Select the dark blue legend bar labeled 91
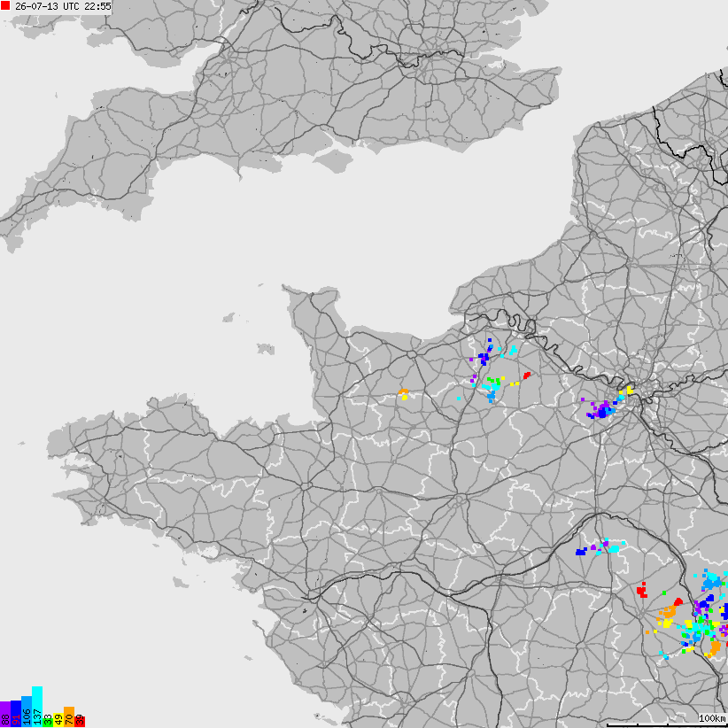Viewport: 728px width, 728px height. (16, 714)
